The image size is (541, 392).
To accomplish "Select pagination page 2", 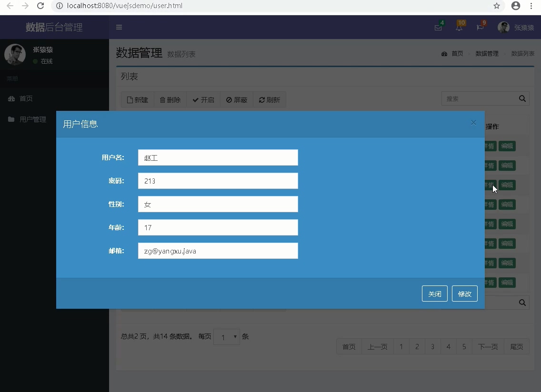I will pos(417,346).
